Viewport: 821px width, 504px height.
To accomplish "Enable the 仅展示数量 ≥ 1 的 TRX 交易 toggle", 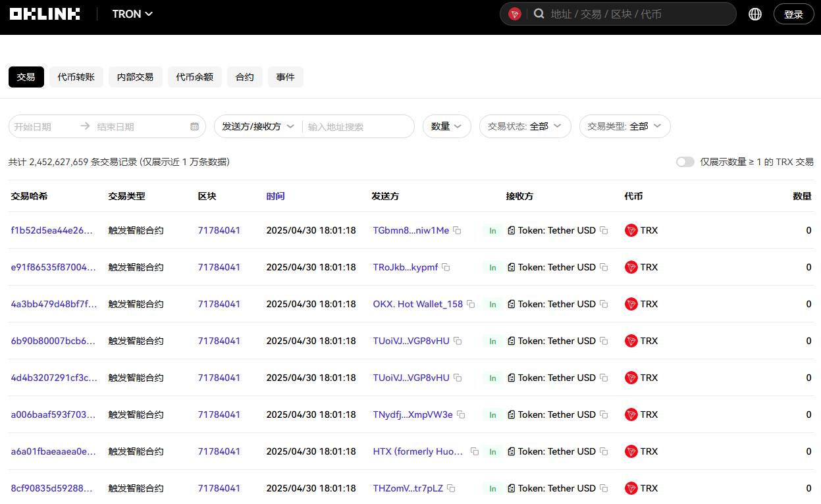I will [685, 161].
